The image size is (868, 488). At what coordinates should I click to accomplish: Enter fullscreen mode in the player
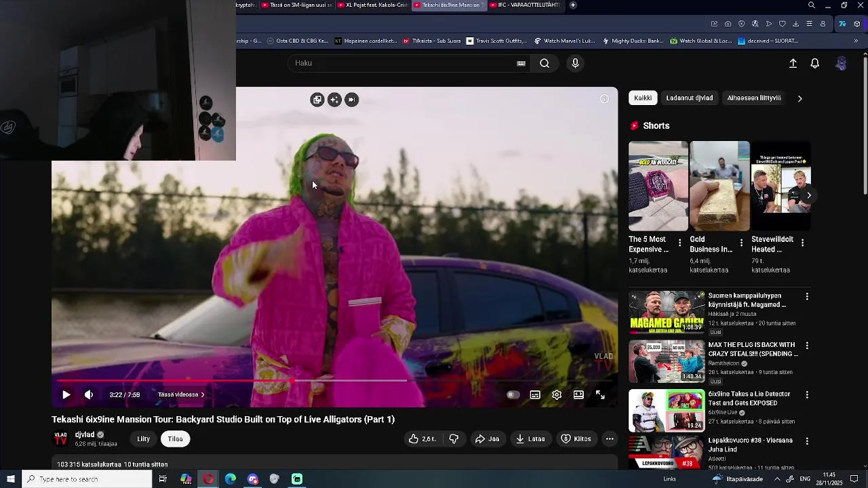600,394
